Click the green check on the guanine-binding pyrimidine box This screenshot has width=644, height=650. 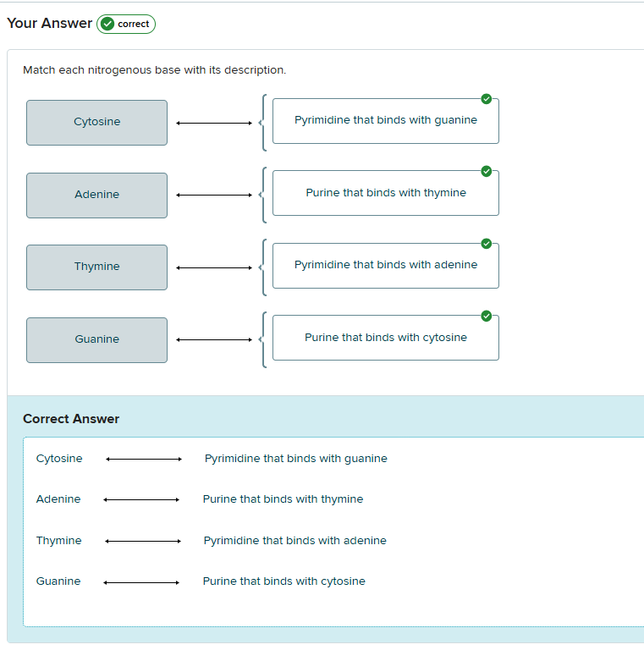coord(486,98)
